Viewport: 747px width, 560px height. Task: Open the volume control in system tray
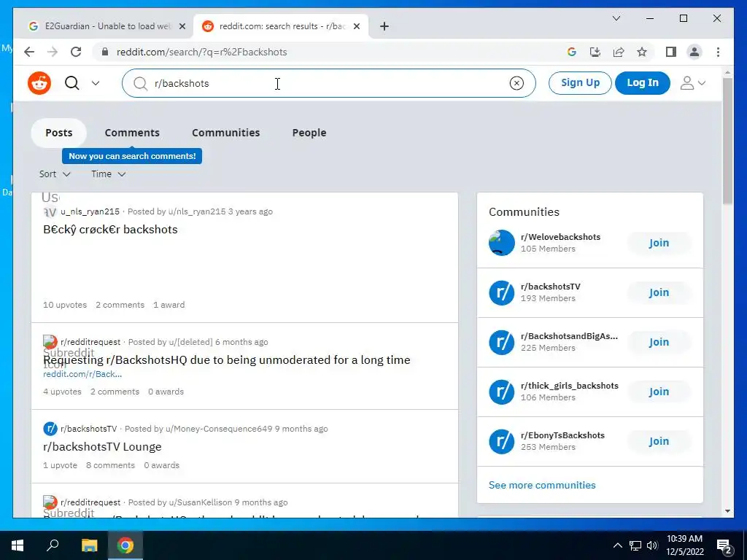tap(652, 545)
